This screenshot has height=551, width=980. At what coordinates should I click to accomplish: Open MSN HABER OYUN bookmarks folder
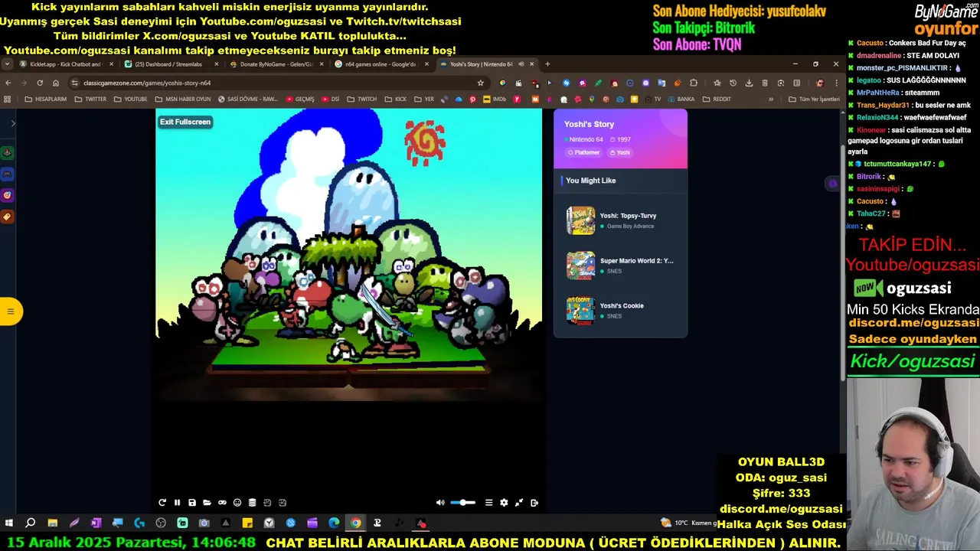(x=182, y=99)
